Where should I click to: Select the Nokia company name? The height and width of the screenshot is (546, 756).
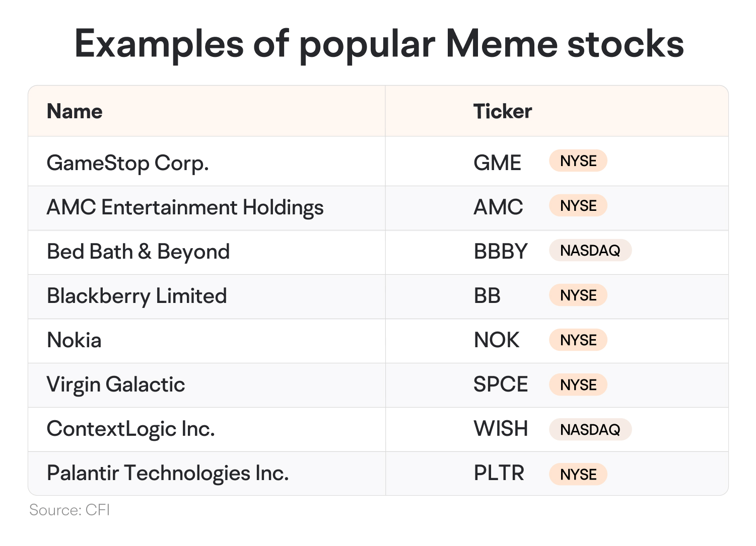[74, 340]
